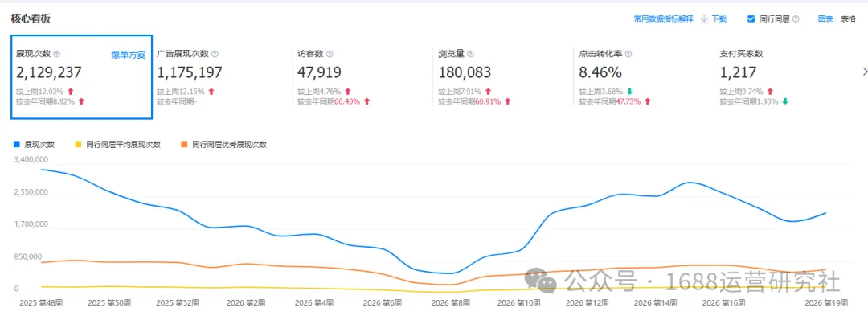Switch to 图表 view
Image resolution: width=868 pixels, height=316 pixels.
(825, 18)
